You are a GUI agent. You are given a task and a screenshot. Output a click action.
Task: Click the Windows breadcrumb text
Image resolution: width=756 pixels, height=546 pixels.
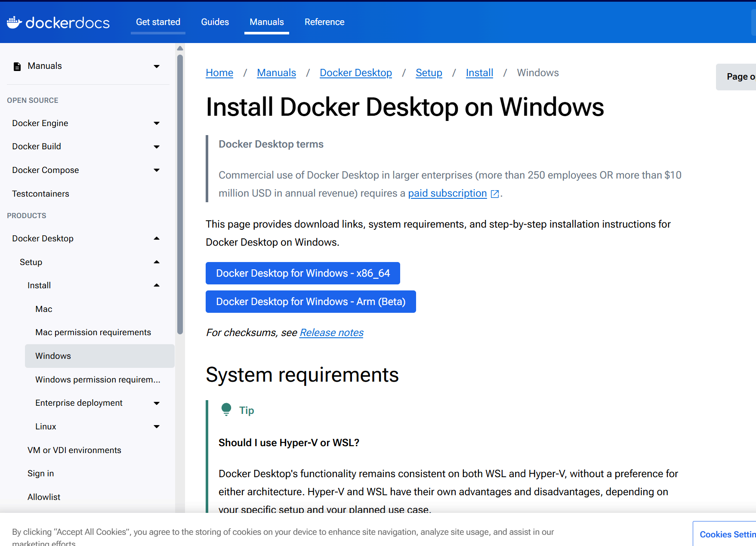[538, 73]
